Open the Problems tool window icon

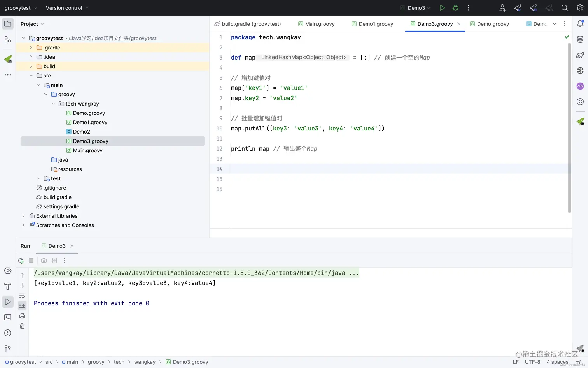pyautogui.click(x=8, y=333)
